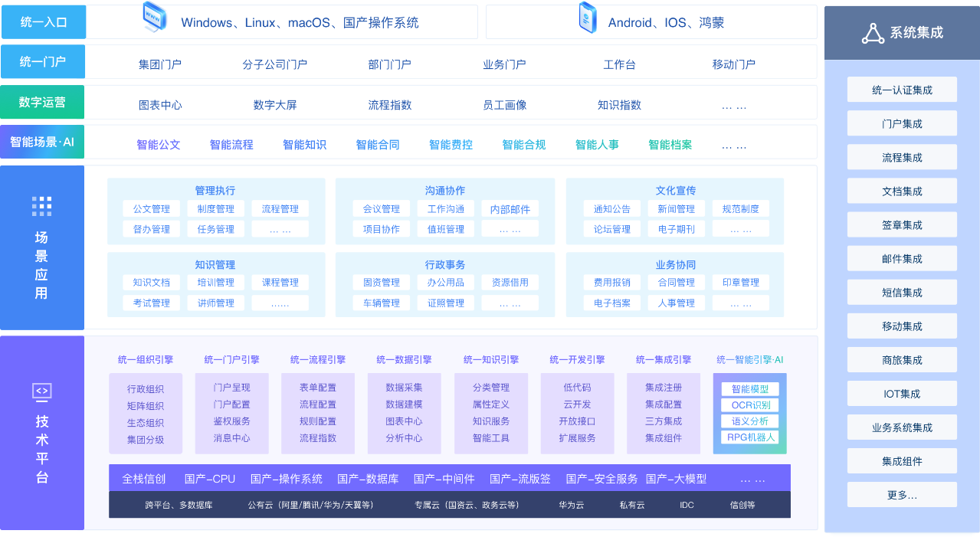
Task: Open 费用报销 under 业务协同
Action: click(612, 283)
